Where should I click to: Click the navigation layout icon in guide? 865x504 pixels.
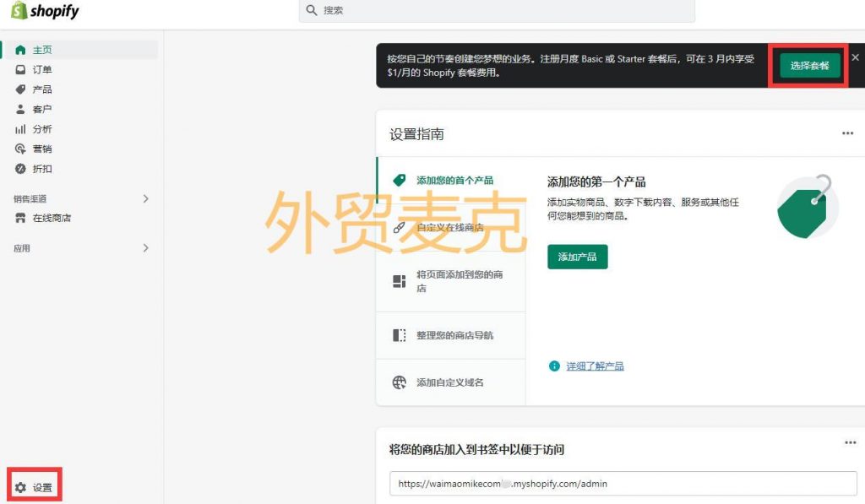coord(400,335)
